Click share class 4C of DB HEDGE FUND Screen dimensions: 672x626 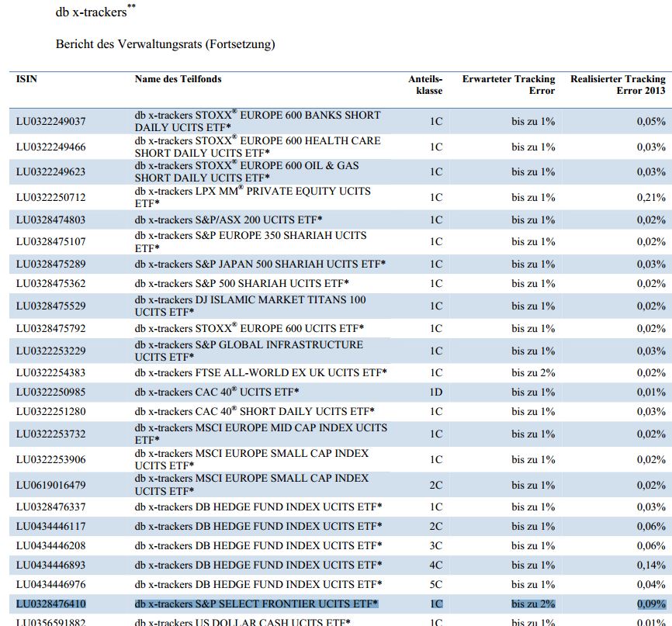pos(436,565)
